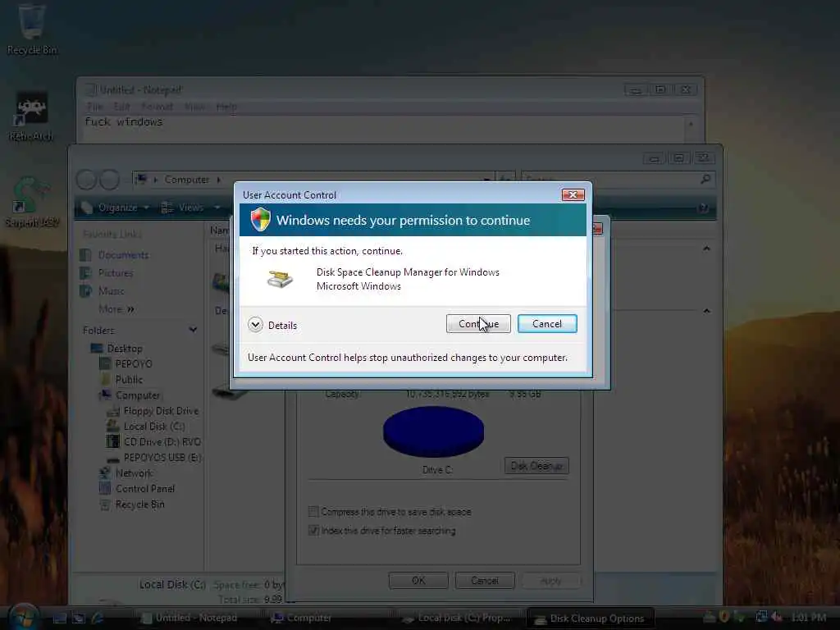Click the volume icon in system tray

coord(776,617)
